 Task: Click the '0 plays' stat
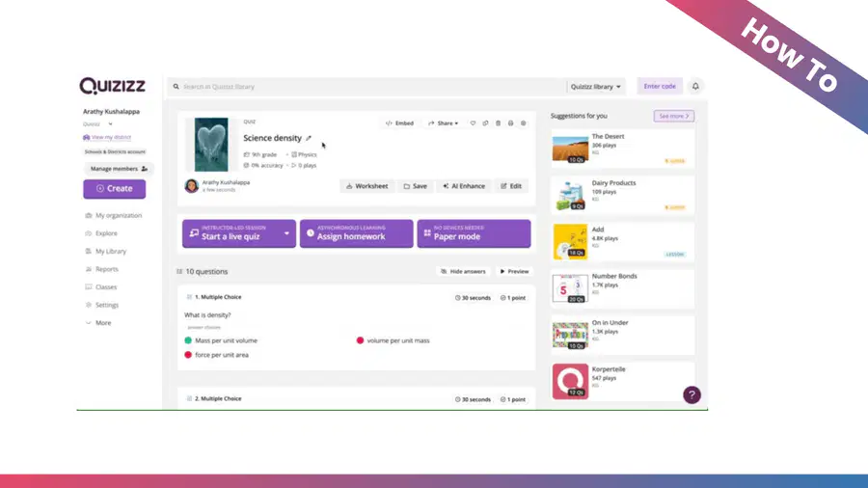pos(304,166)
